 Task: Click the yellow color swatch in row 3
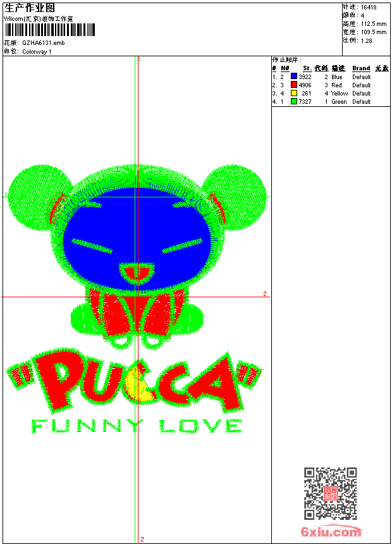(294, 93)
